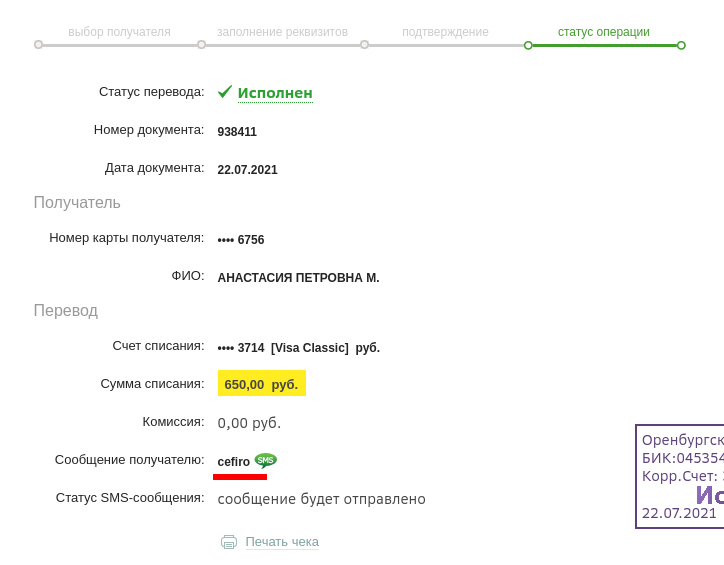Click the yellow highlighted 650,00 руб. amount
This screenshot has height=565, width=724.
click(x=262, y=383)
